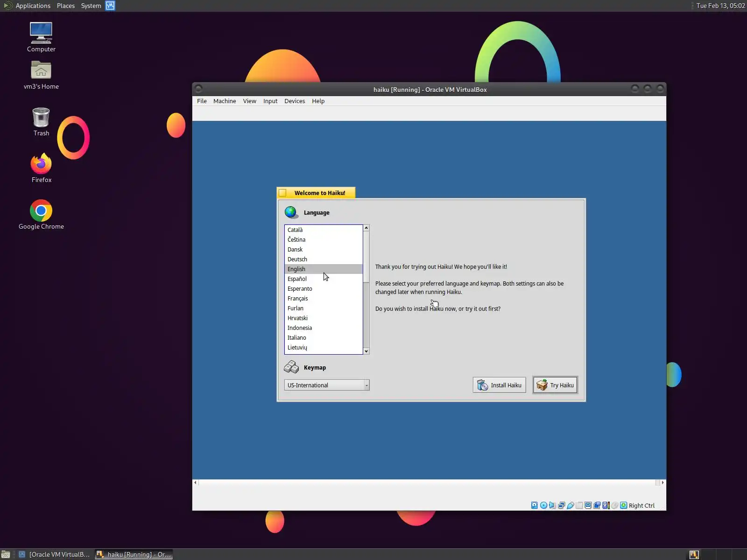This screenshot has height=560, width=747.
Task: Click the workspace icon at bottom-right panel
Action: click(694, 554)
